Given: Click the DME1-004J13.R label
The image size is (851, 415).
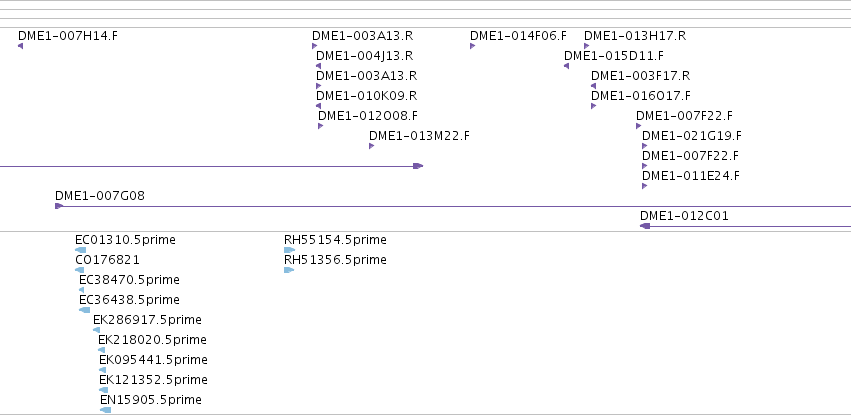Looking at the screenshot, I should point(364,56).
